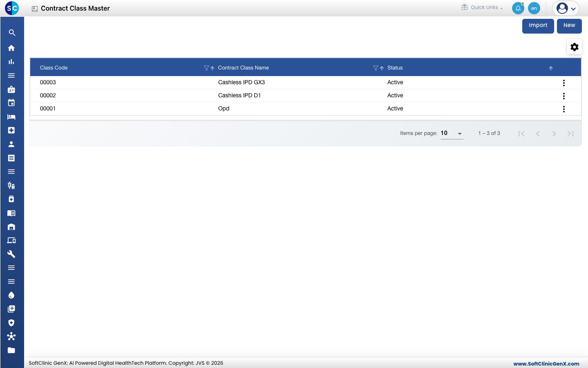
Task: Click the devices icon in the sidebar
Action: click(x=11, y=240)
